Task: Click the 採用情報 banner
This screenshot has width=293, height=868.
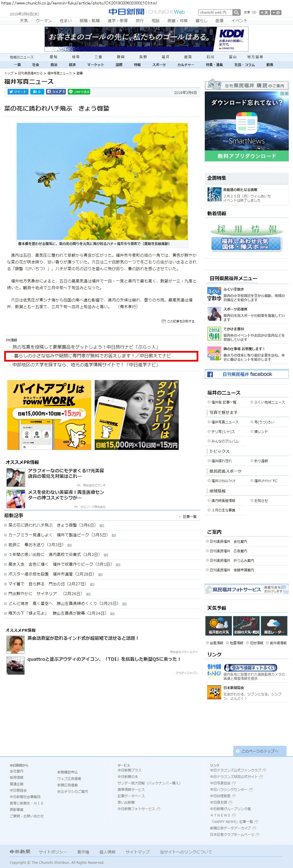Action: coord(247,229)
